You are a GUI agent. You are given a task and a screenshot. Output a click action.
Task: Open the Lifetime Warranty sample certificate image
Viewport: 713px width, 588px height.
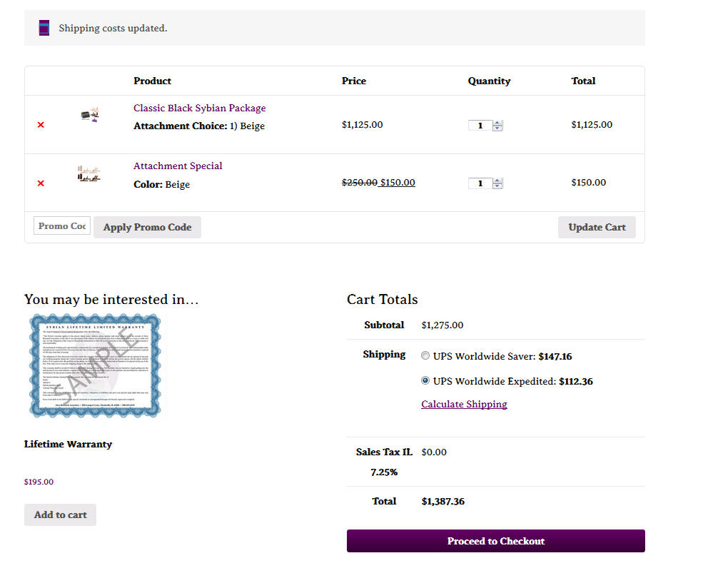[95, 365]
